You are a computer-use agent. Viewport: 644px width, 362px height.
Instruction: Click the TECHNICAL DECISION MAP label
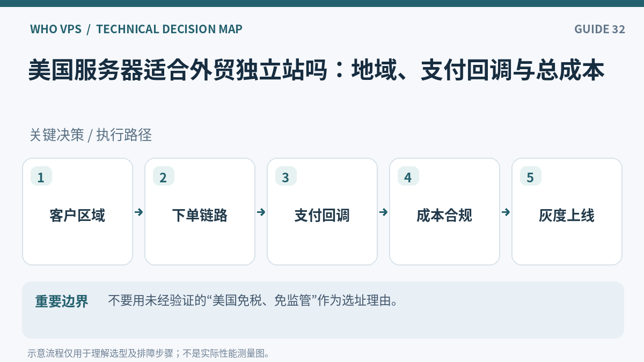pos(169,29)
